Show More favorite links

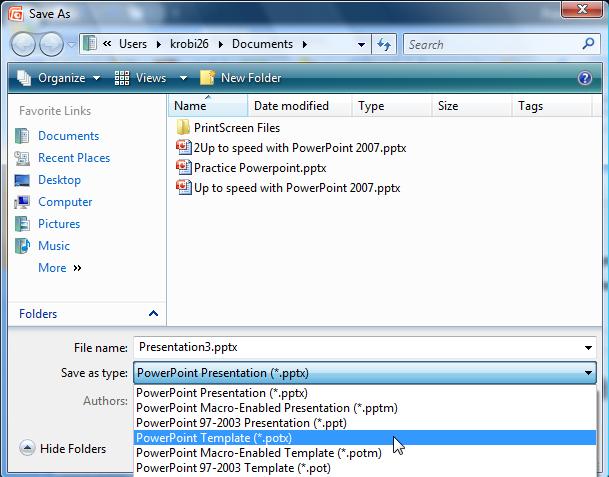60,268
